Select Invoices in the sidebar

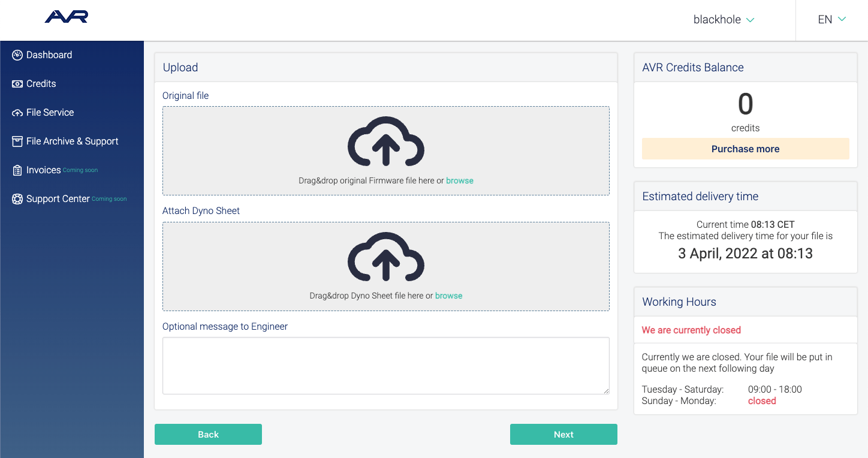44,170
